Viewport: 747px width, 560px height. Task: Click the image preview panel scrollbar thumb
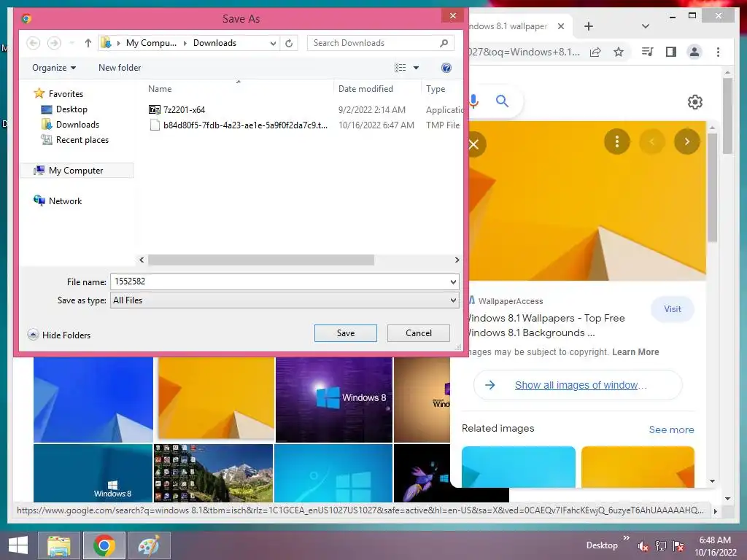pyautogui.click(x=712, y=187)
